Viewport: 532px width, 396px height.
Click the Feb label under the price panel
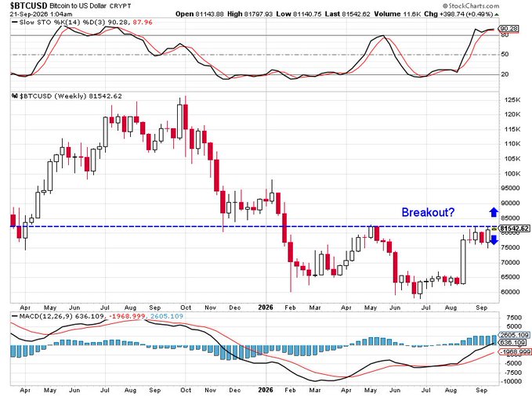(290, 308)
